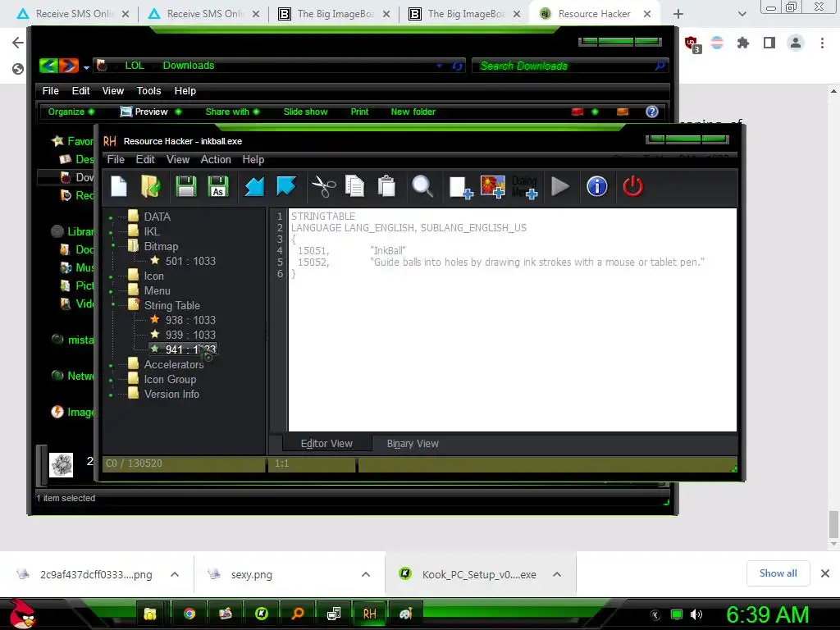Open a file with the folder icon
This screenshot has width=840, height=630.
(x=151, y=187)
